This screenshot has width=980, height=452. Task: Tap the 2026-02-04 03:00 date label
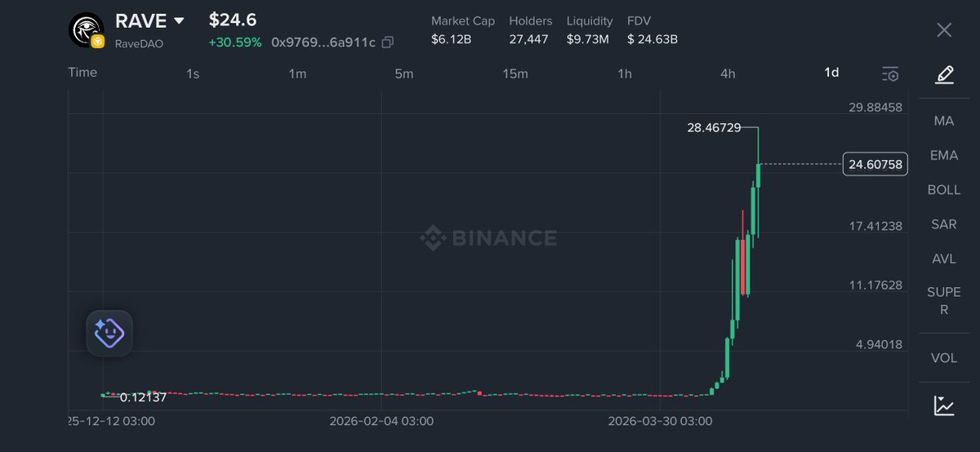[381, 422]
